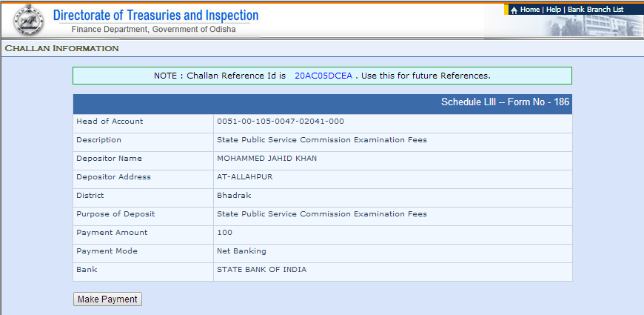Viewport: 644px width, 315px height.
Task: Click the Payment Amount value 100
Action: point(225,232)
